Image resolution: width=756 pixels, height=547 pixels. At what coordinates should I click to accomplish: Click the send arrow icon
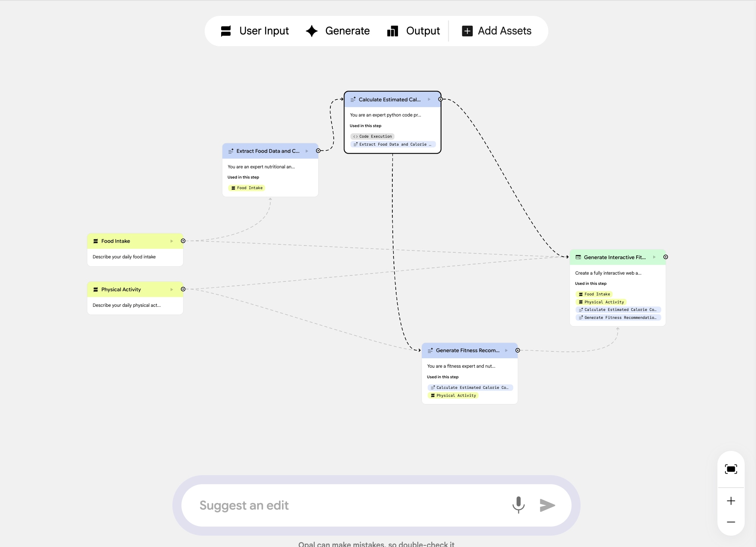(547, 505)
